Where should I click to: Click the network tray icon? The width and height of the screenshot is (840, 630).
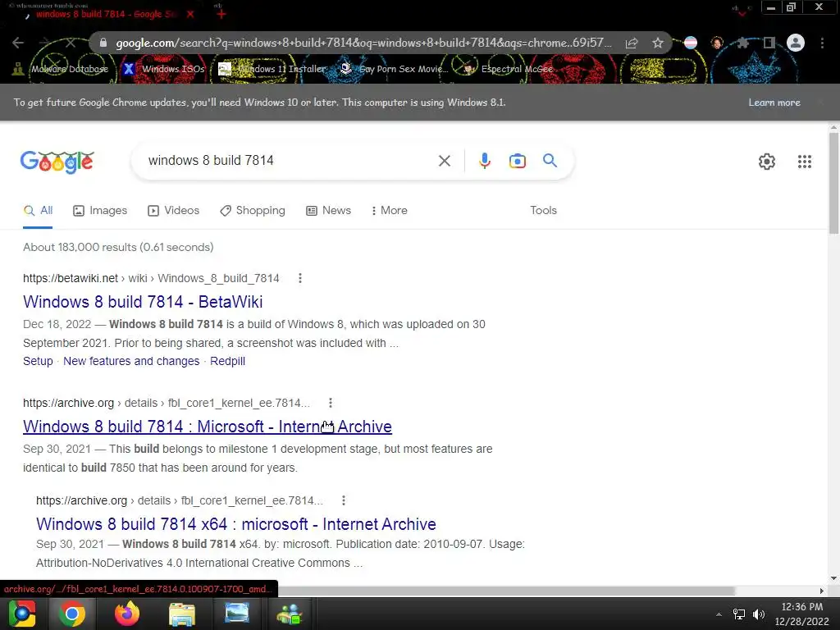tap(739, 614)
